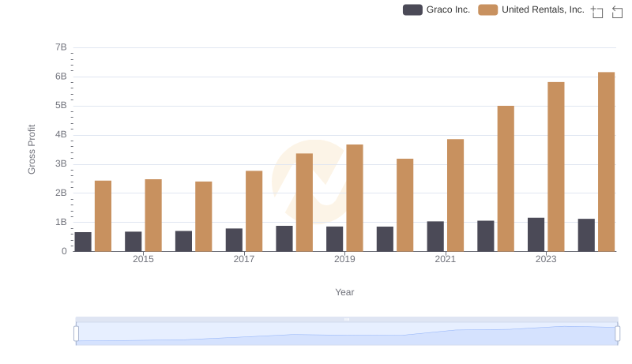The width and height of the screenshot is (632, 364).
Task: Grab the right range slider handle
Action: 617,334
